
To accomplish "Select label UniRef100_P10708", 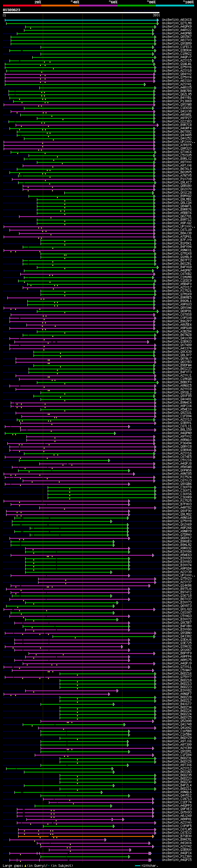I will pos(177,179).
